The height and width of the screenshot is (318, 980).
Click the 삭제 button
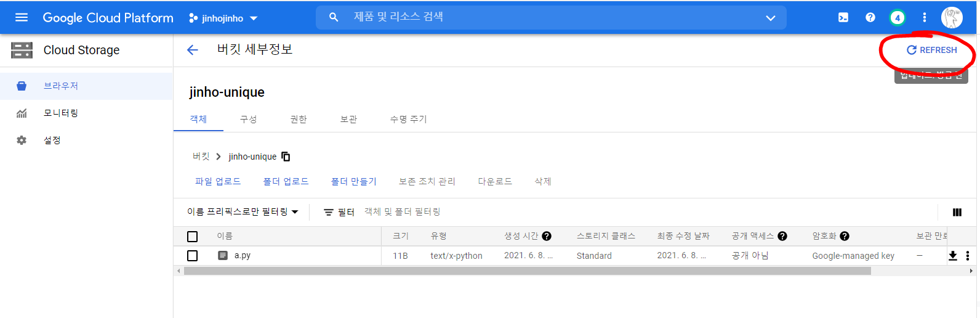543,181
